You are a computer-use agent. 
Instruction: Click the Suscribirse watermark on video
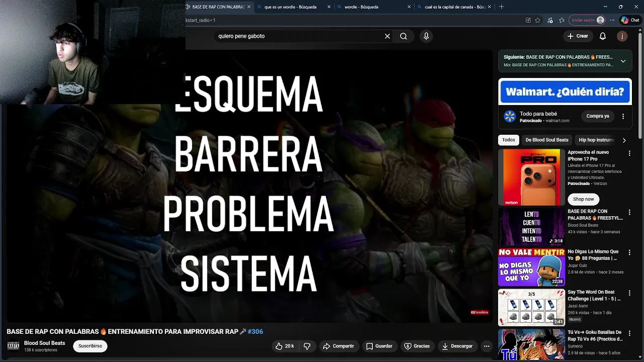pyautogui.click(x=479, y=312)
